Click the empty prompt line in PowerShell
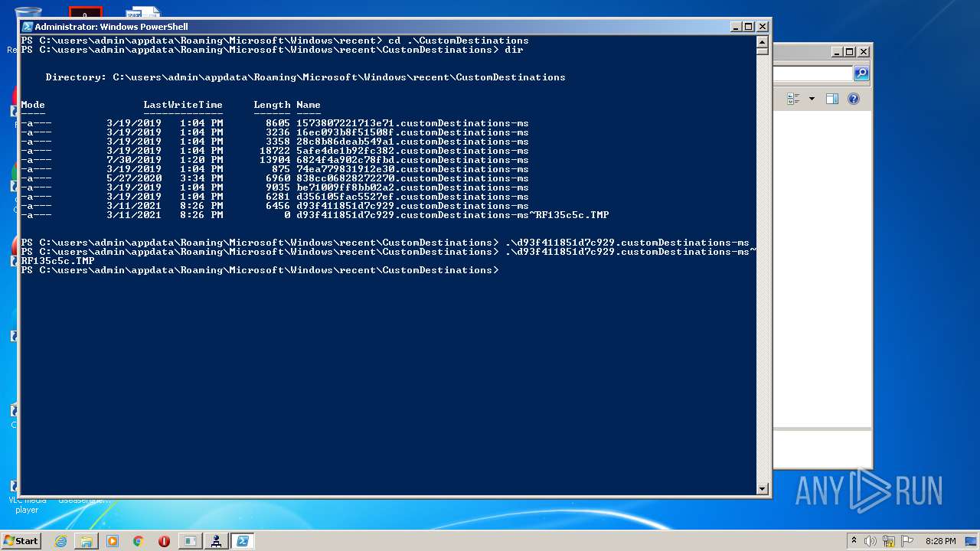The image size is (980, 551). point(260,270)
